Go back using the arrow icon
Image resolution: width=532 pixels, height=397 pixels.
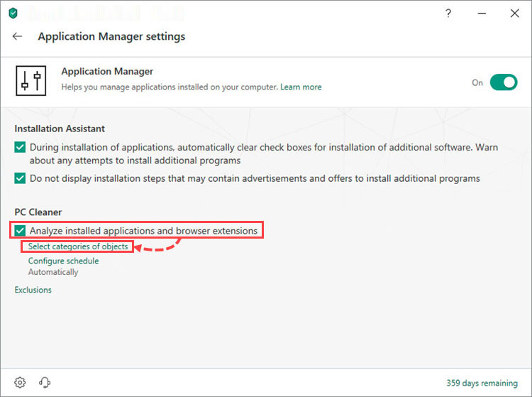pyautogui.click(x=17, y=36)
